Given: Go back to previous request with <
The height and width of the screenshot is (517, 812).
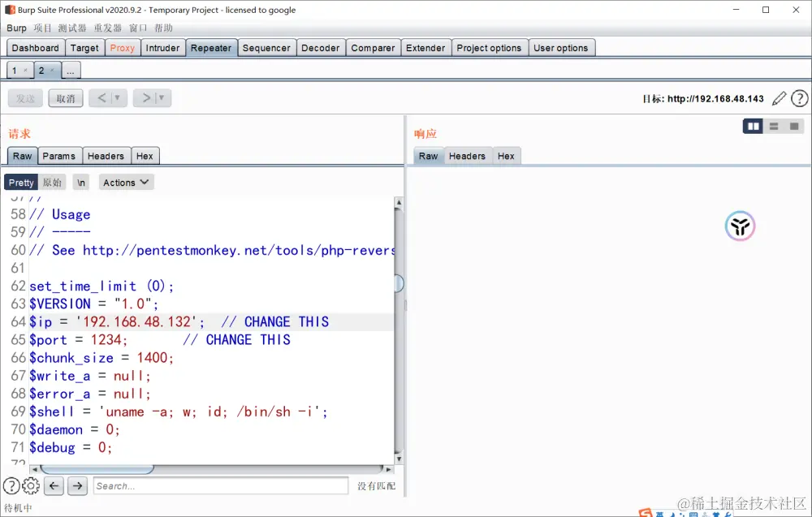Looking at the screenshot, I should tap(101, 98).
